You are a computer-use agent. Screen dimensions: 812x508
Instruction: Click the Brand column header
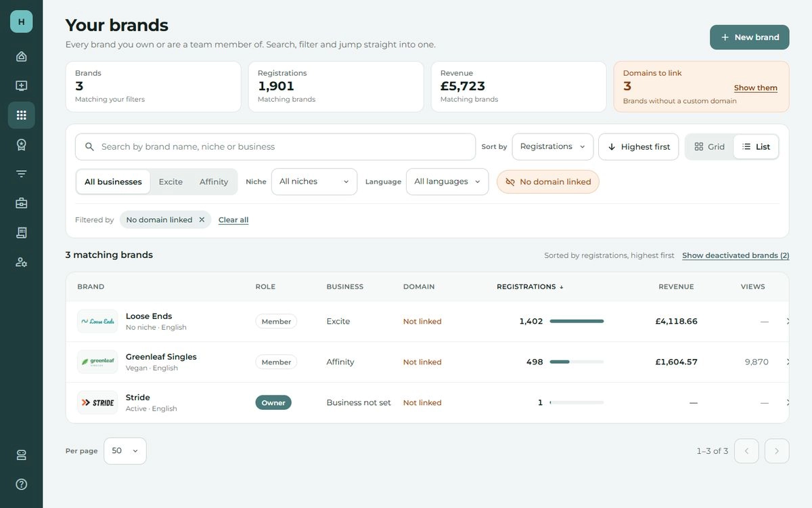91,287
